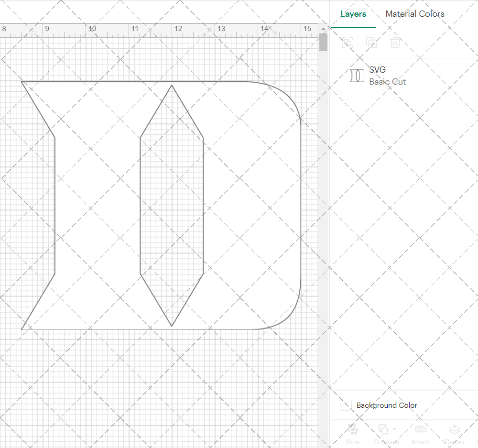The width and height of the screenshot is (478, 448).
Task: Click the inner hexagon cutout on canvas
Action: pos(172,205)
